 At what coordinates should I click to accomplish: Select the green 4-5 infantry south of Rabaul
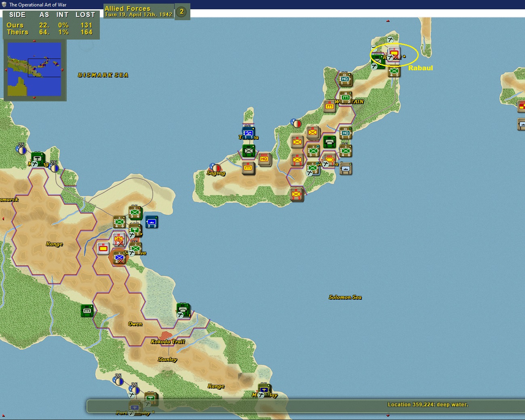pos(394,71)
